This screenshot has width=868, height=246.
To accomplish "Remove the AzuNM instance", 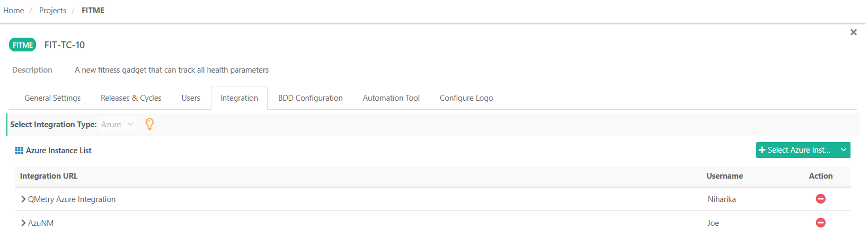I will (x=820, y=223).
